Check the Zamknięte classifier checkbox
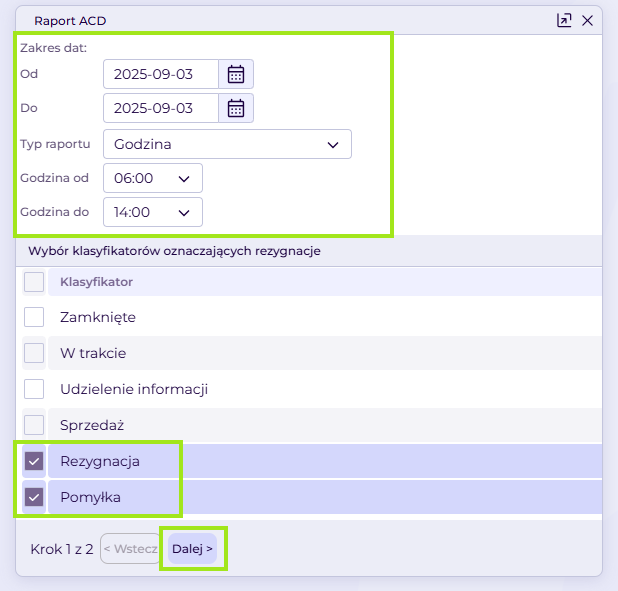 tap(34, 317)
